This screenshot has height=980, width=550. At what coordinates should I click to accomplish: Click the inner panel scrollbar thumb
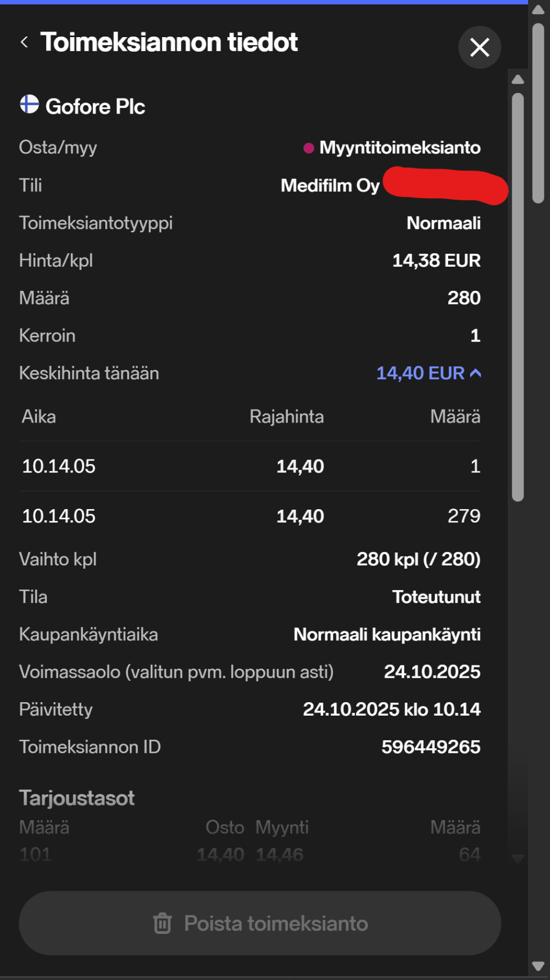click(x=518, y=297)
